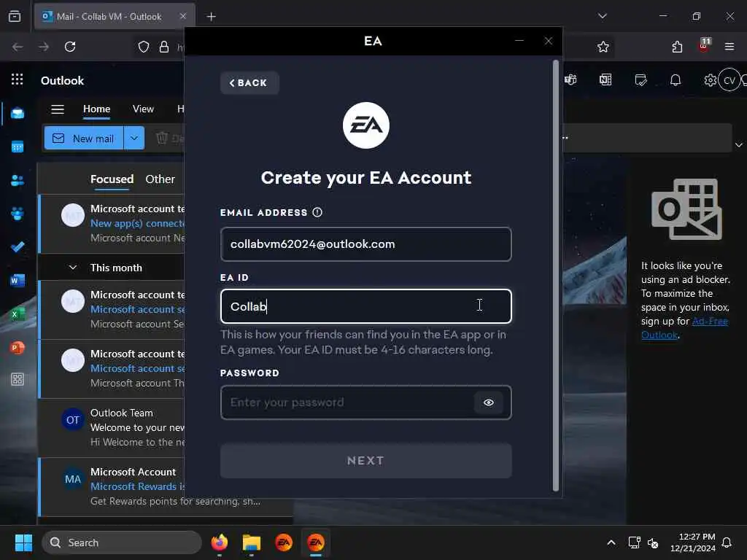Click the site padlock icon
Viewport: 747px width, 560px height.
click(x=164, y=47)
